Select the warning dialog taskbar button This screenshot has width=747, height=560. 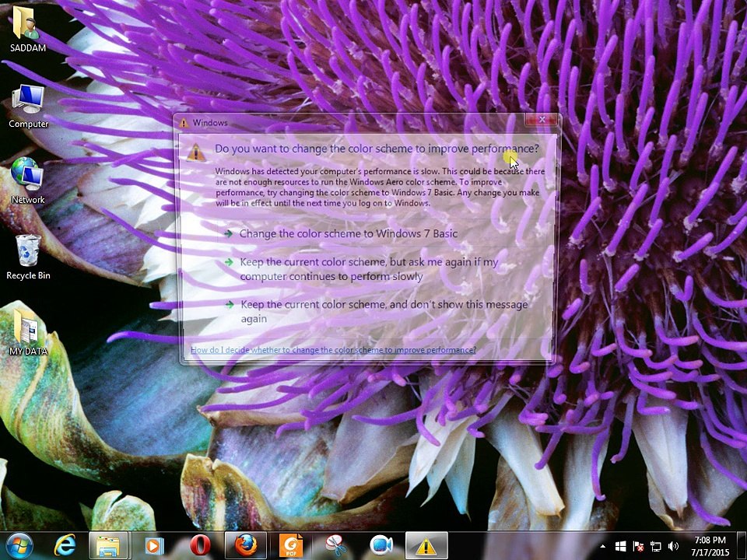click(426, 546)
